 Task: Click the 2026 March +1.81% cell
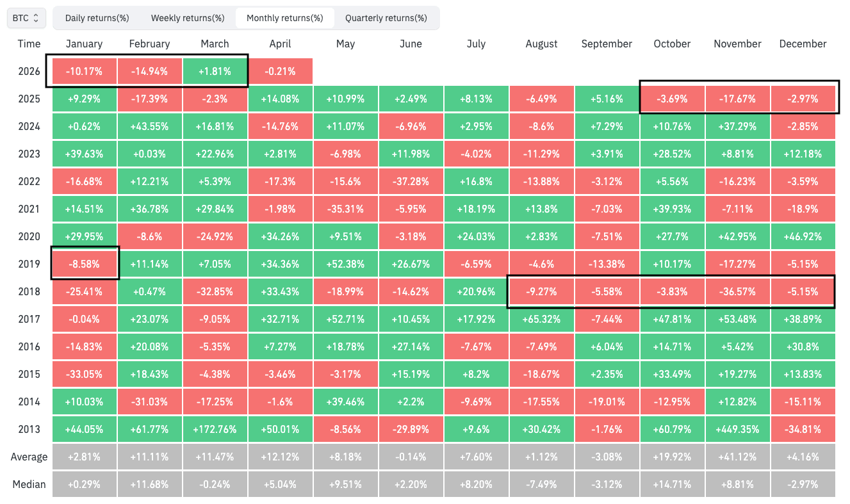tap(215, 71)
